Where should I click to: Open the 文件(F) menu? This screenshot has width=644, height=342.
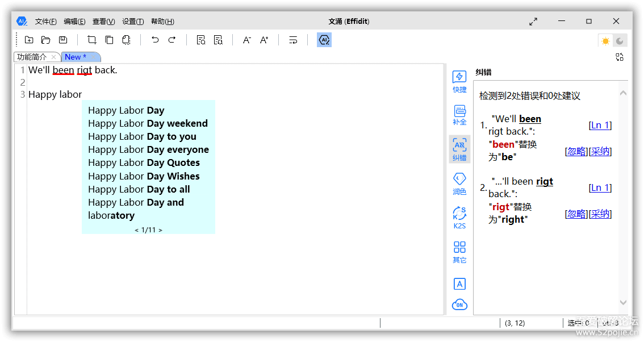pos(45,22)
